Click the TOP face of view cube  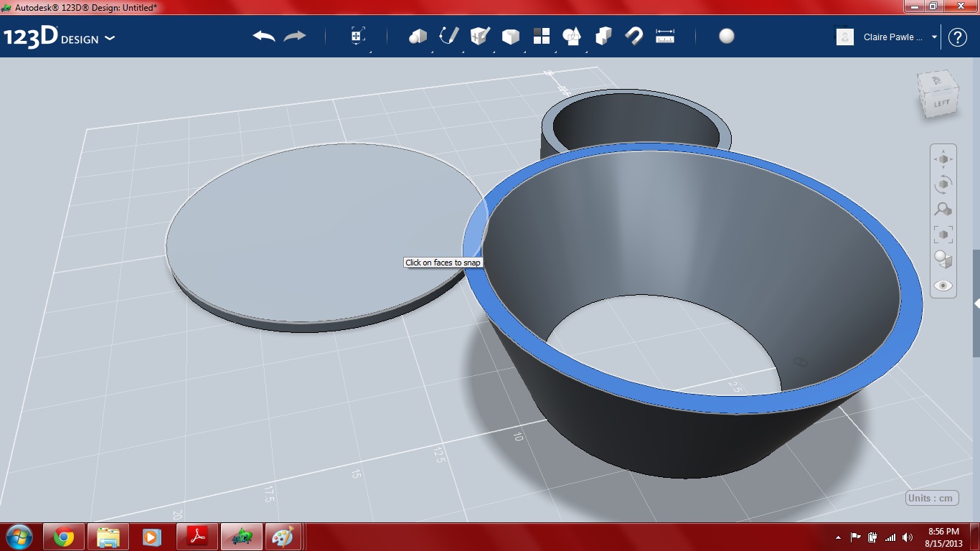pyautogui.click(x=937, y=79)
